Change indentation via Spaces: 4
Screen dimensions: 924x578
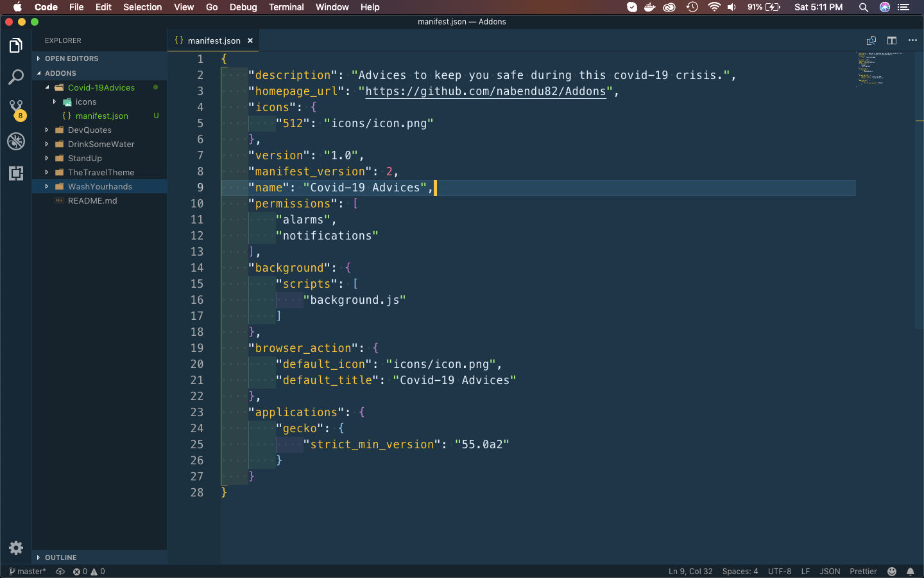[x=740, y=572]
